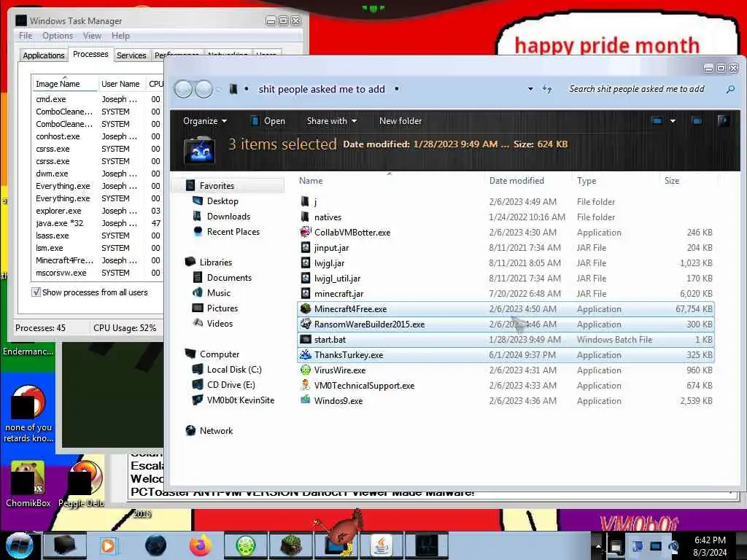Viewport: 747px width, 560px height.
Task: Click the refresh icon beside address bar
Action: (547, 89)
